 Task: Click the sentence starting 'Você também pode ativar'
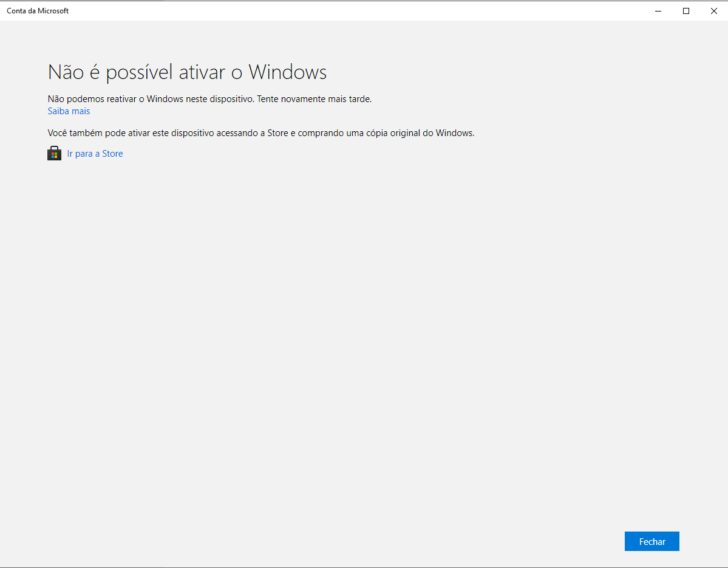(261, 133)
